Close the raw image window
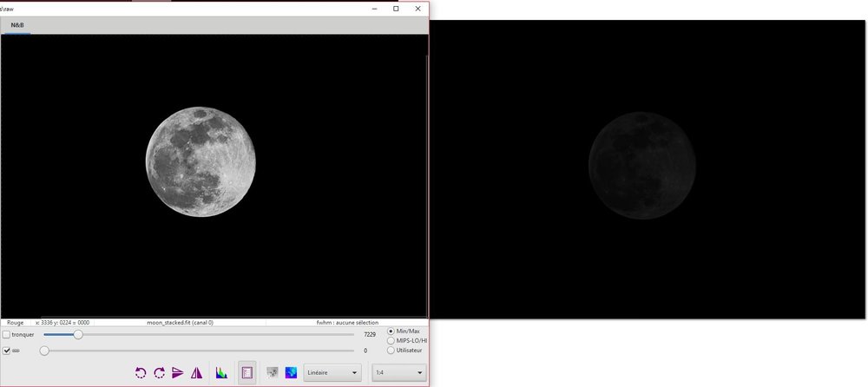 [x=418, y=9]
